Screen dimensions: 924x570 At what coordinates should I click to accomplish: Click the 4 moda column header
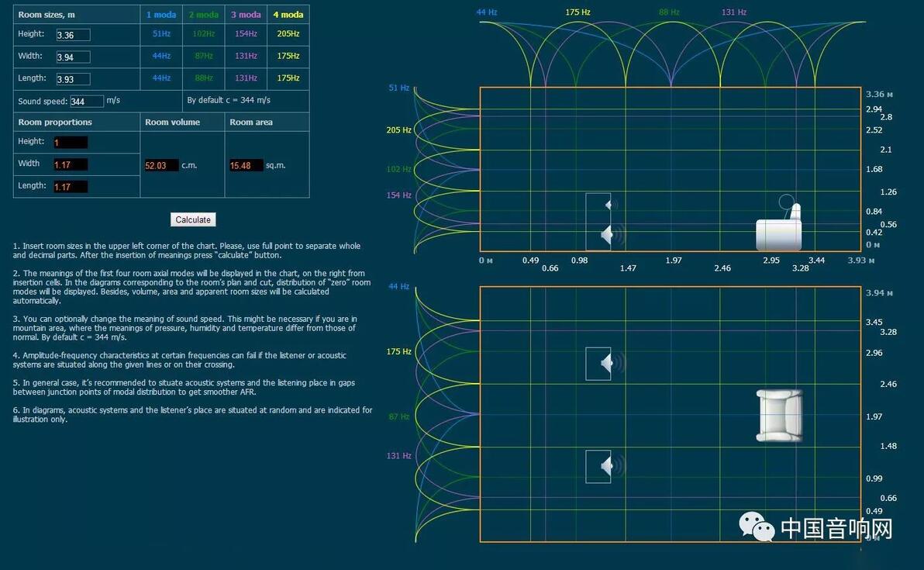[x=288, y=14]
